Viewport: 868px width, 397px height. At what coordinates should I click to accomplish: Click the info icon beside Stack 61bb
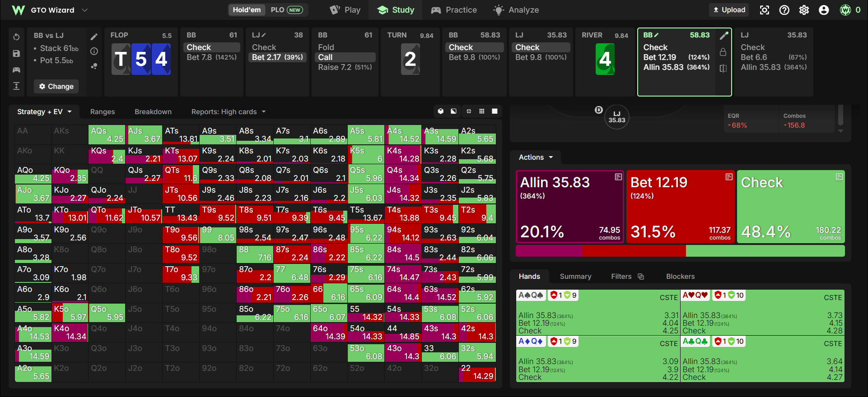pyautogui.click(x=94, y=51)
